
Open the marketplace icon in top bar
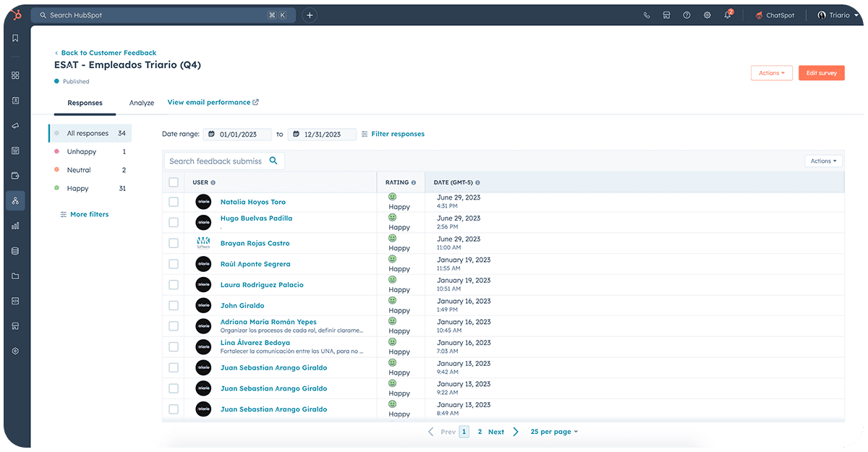pyautogui.click(x=667, y=15)
